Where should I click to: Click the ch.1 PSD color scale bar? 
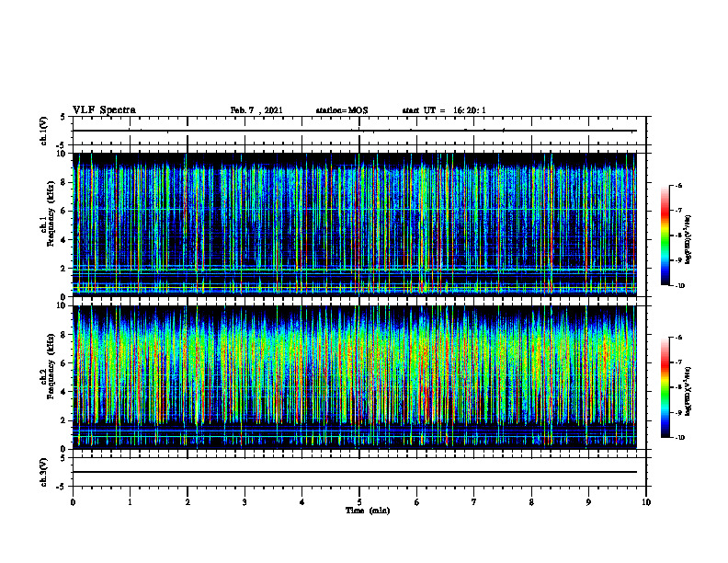(665, 236)
